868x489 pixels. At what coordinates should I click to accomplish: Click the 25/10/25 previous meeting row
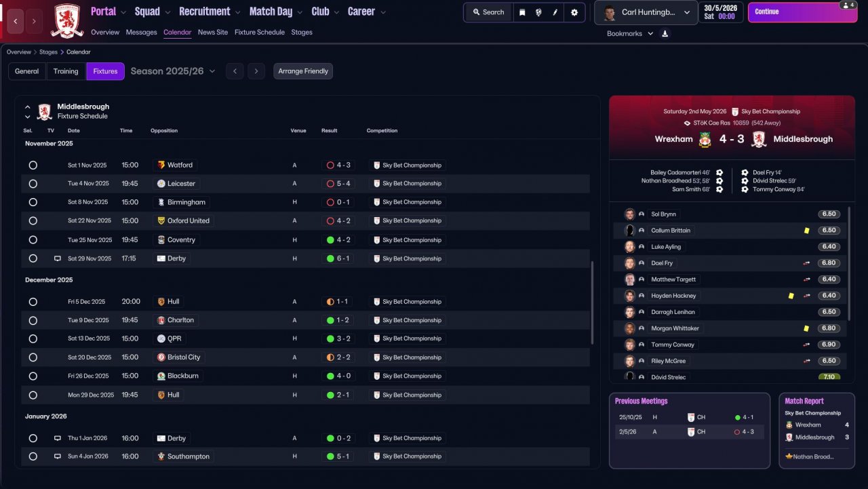point(689,417)
